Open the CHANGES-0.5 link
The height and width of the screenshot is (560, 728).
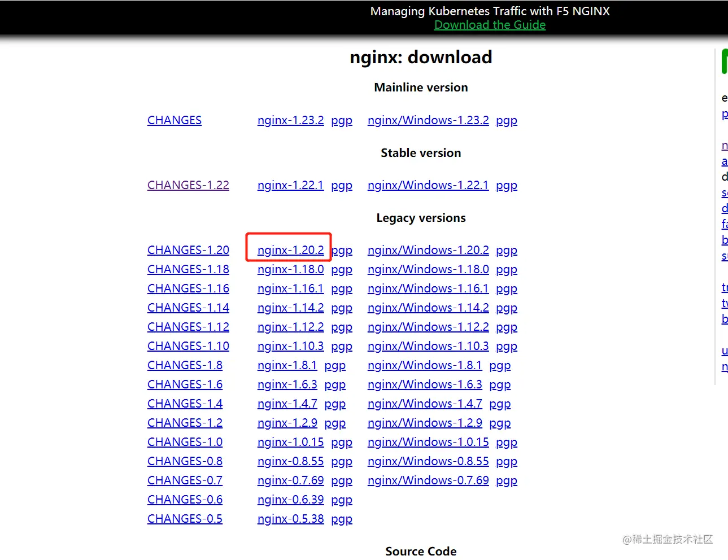[185, 519]
